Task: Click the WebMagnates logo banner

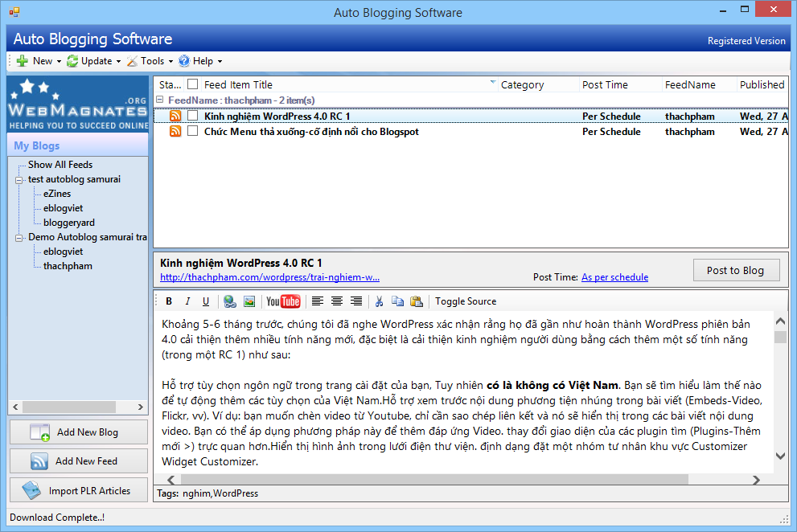Action: coord(78,104)
